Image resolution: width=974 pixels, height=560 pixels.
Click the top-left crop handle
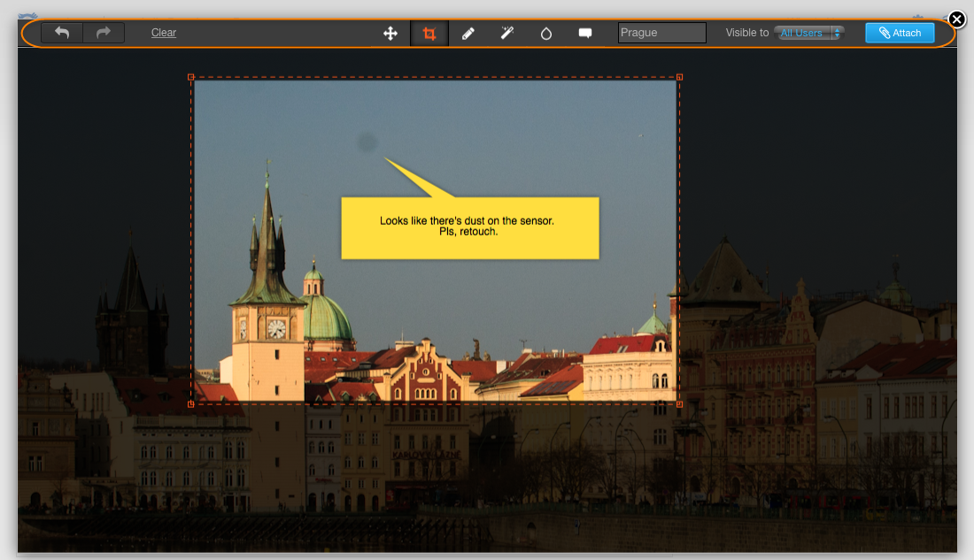click(191, 77)
